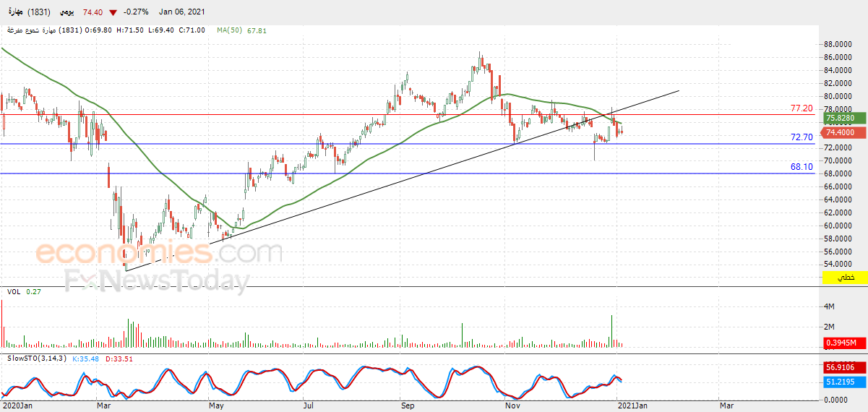Select the SlowSTO(3,14,3) indicator legend label
This screenshot has height=412, width=868.
(x=37, y=359)
